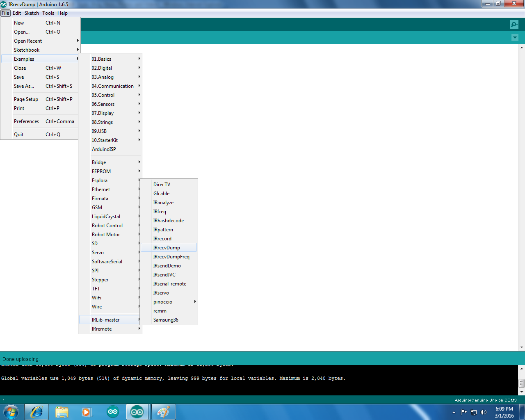Switch to the active Arduino taskbar window
Viewport: 525px width, 420px height.
pyautogui.click(x=137, y=412)
